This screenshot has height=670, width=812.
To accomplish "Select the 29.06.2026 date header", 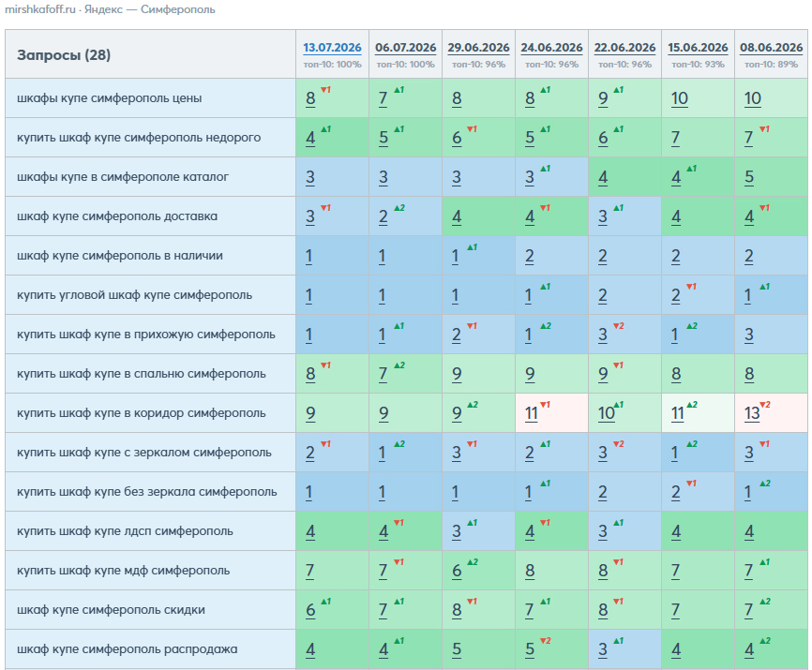I will click(478, 48).
